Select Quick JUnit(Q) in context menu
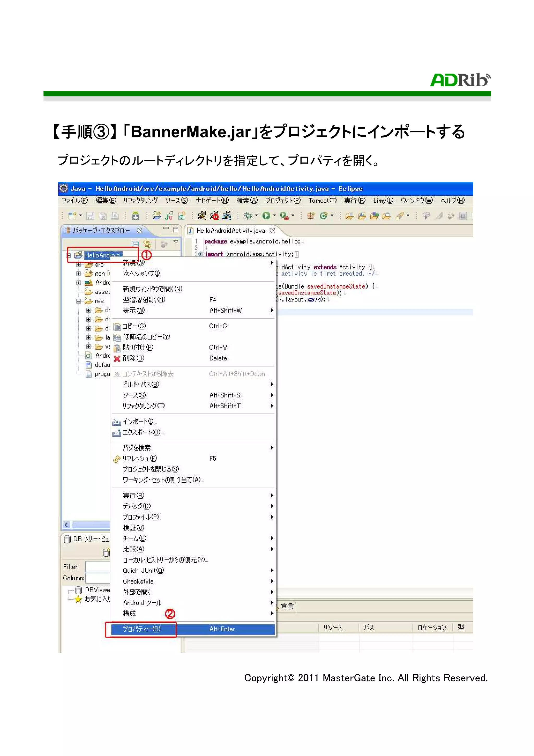This screenshot has width=534, height=756. [193, 571]
